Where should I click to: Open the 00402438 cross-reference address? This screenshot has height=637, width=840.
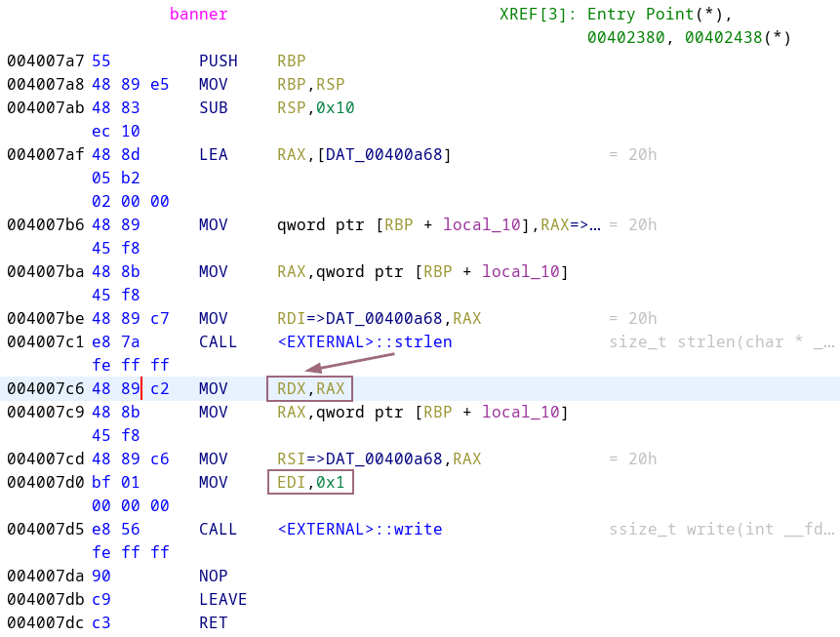[x=723, y=37]
